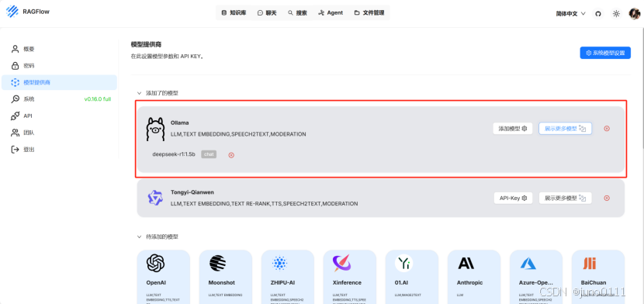Click the BaiChuan logo icon
The height and width of the screenshot is (304, 644).
[x=590, y=263]
